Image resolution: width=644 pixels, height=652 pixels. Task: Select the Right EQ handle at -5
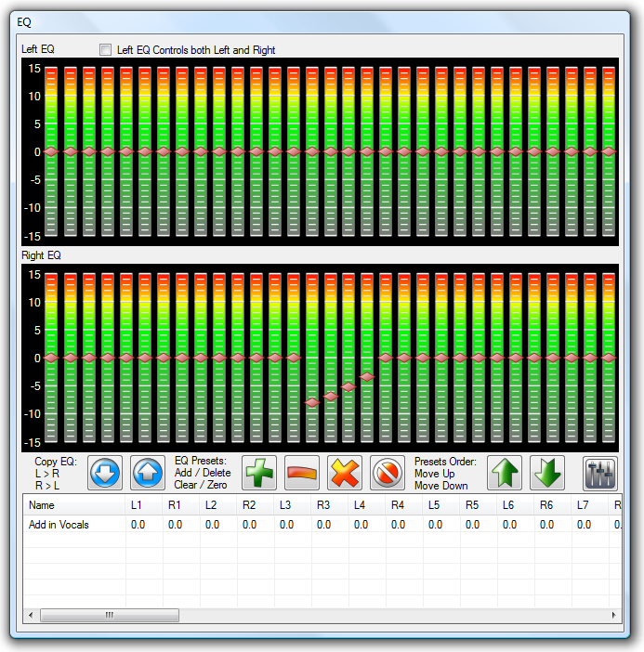pyautogui.click(x=348, y=386)
